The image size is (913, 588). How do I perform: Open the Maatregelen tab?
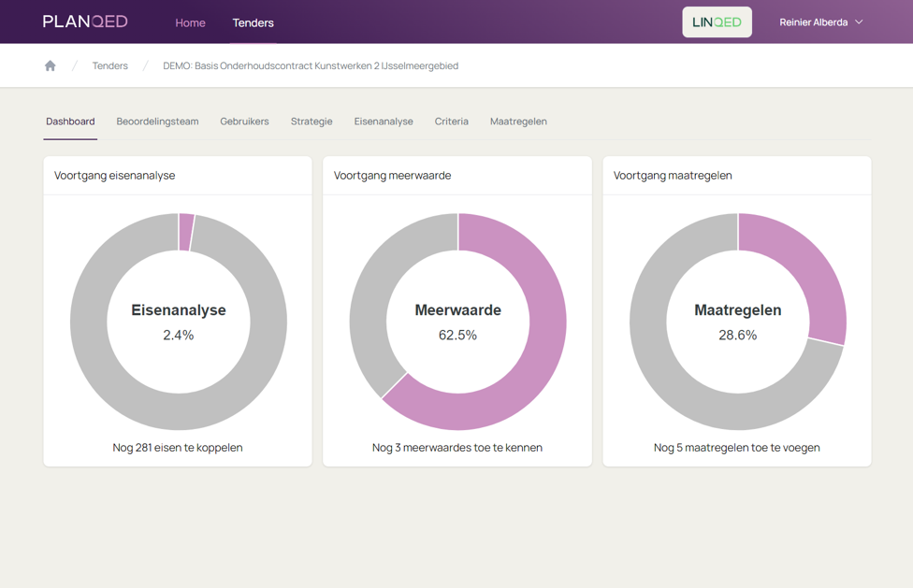coord(518,122)
